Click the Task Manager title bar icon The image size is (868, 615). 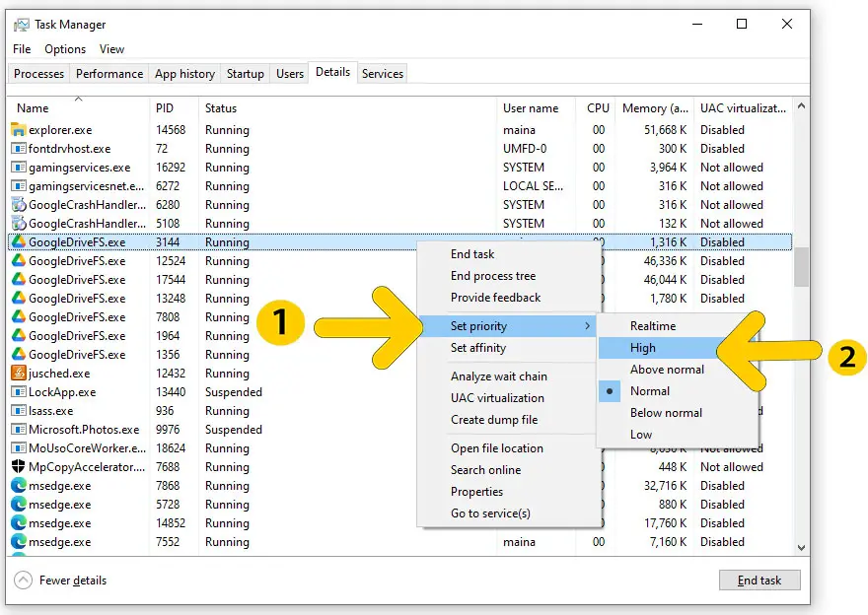(x=21, y=25)
